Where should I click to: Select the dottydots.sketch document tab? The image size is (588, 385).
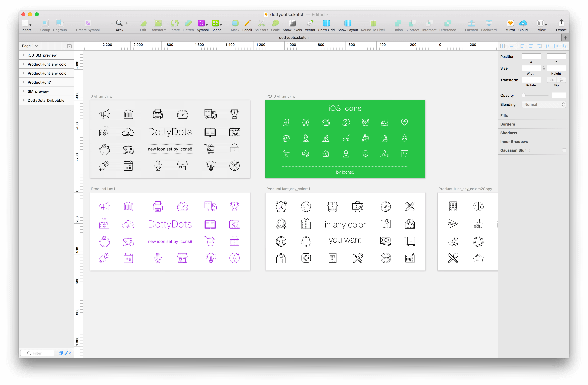coord(293,38)
